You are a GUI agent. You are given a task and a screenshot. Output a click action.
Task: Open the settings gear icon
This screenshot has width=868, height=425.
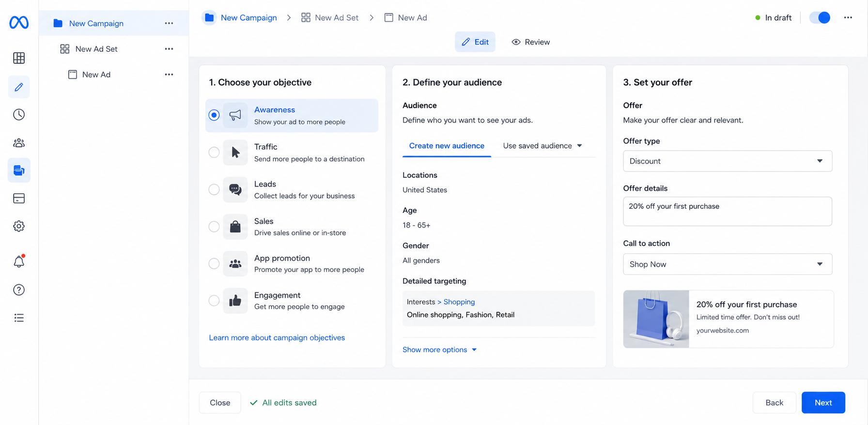point(19,226)
